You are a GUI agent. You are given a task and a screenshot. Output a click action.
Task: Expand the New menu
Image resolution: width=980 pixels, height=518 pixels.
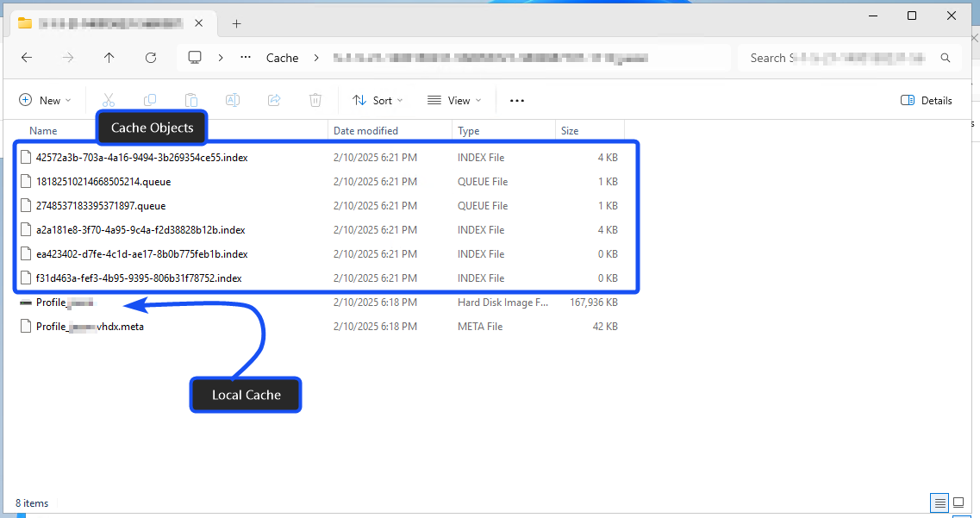tap(45, 100)
